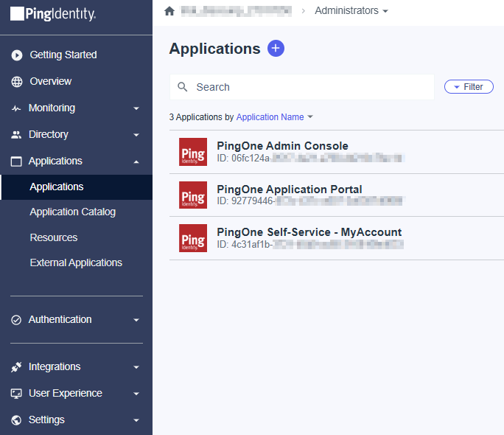This screenshot has height=435, width=504.
Task: Click the PingOne Self-Service MyAccount logo icon
Action: coord(193,238)
